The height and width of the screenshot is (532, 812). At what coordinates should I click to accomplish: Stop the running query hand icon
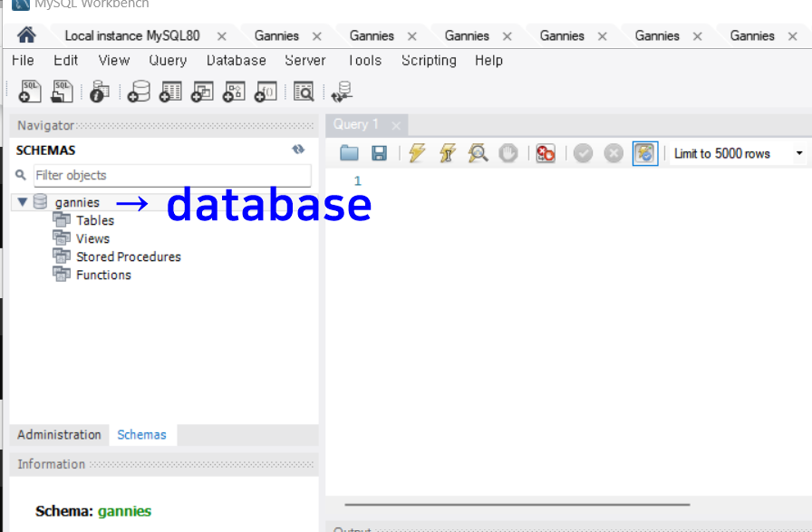point(508,153)
